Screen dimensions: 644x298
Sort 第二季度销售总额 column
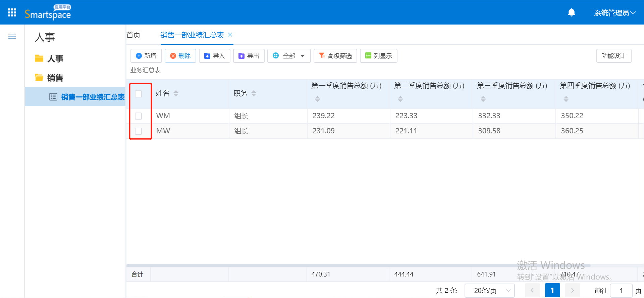pos(400,99)
